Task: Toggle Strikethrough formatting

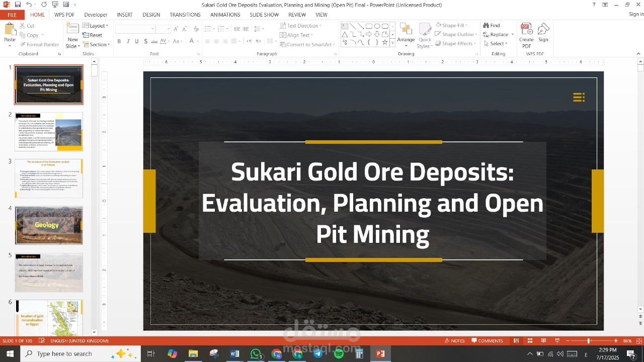Action: pyautogui.click(x=155, y=42)
